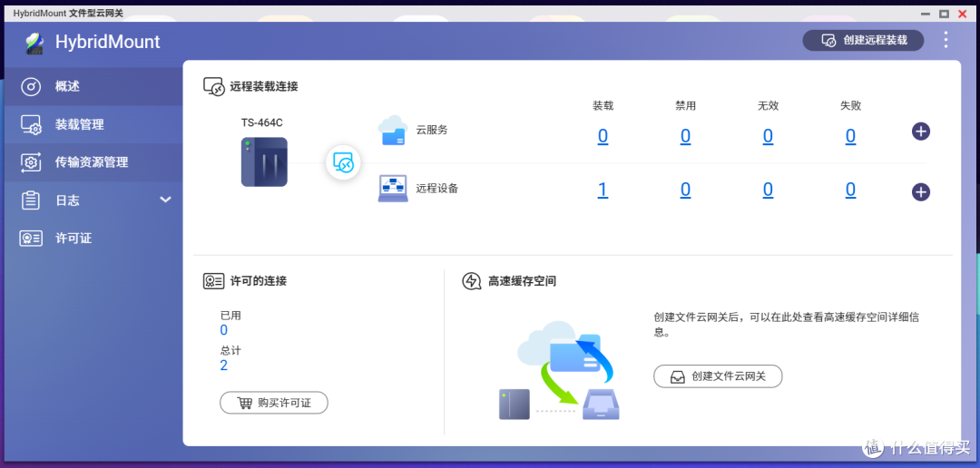
Task: Open the remote devices mounted count 1
Action: [x=603, y=190]
